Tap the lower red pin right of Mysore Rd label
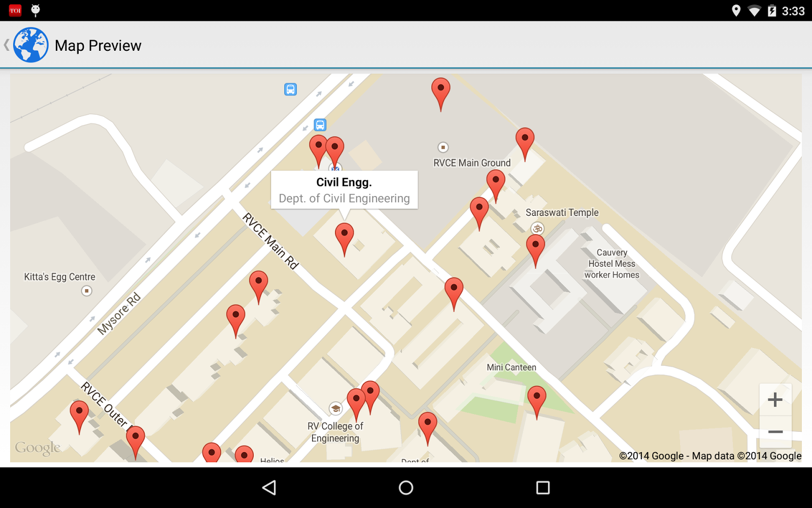Screen dimensions: 812x508 235,321
